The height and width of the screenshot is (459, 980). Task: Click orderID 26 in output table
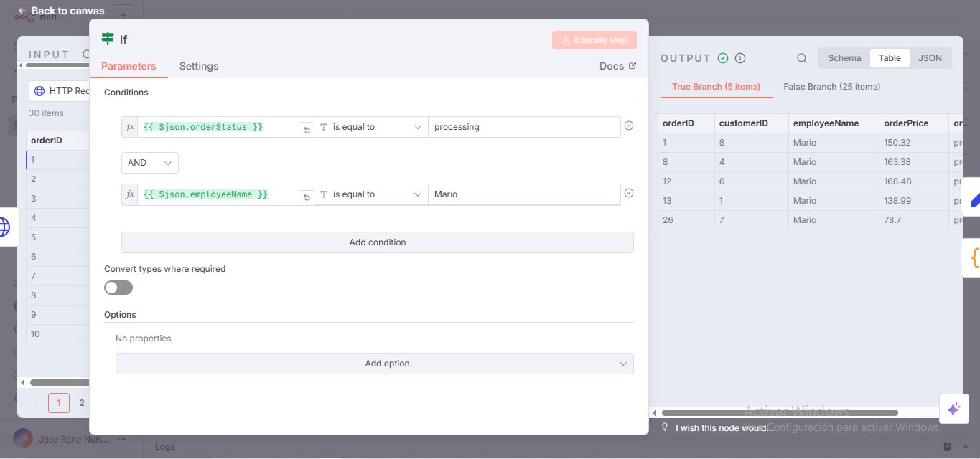tap(686, 220)
